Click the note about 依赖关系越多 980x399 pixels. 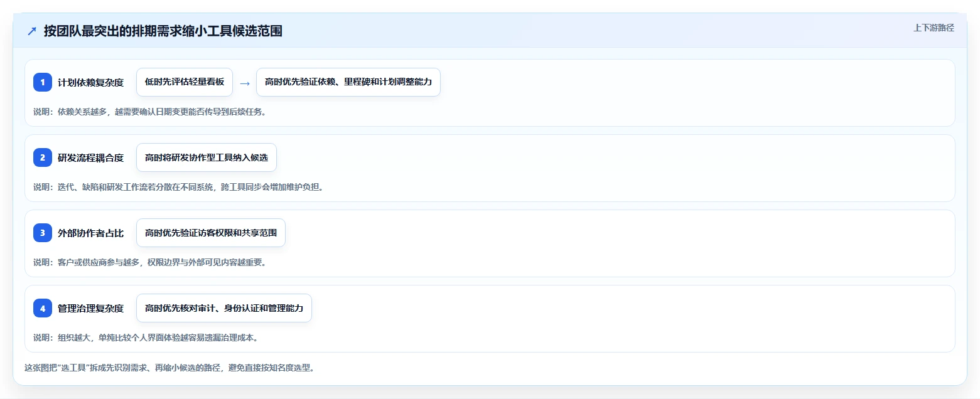[150, 112]
